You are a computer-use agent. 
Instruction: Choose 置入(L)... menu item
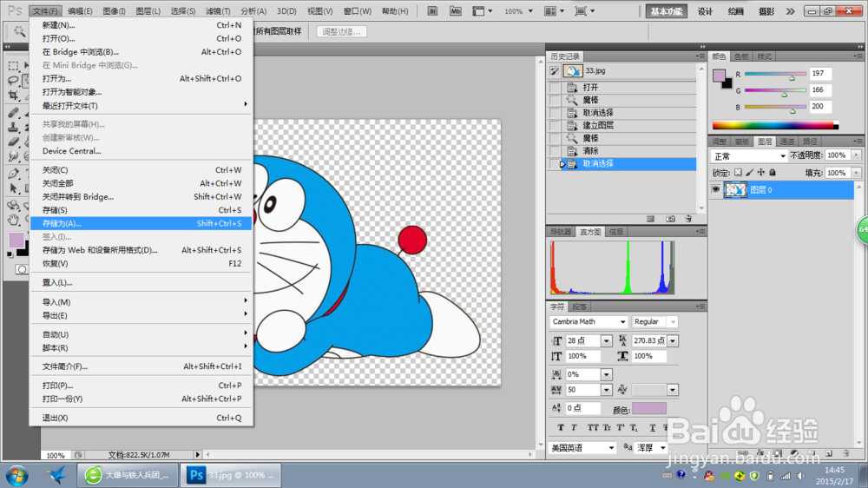141,283
